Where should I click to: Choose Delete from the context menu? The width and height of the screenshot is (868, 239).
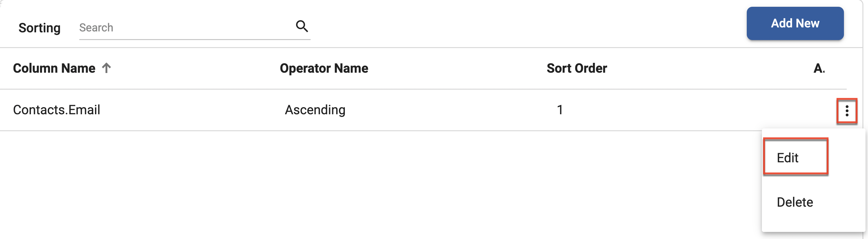[x=795, y=202]
